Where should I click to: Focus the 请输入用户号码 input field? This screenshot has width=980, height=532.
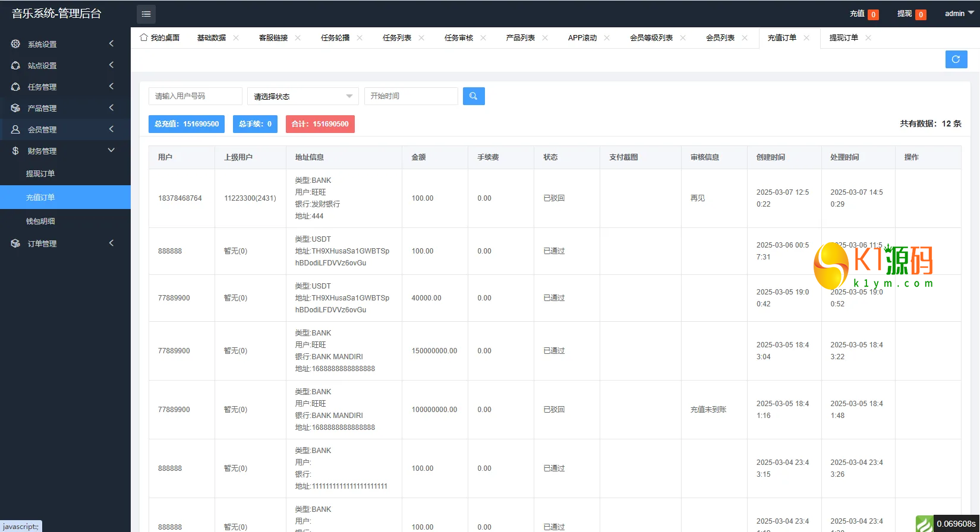click(x=196, y=96)
